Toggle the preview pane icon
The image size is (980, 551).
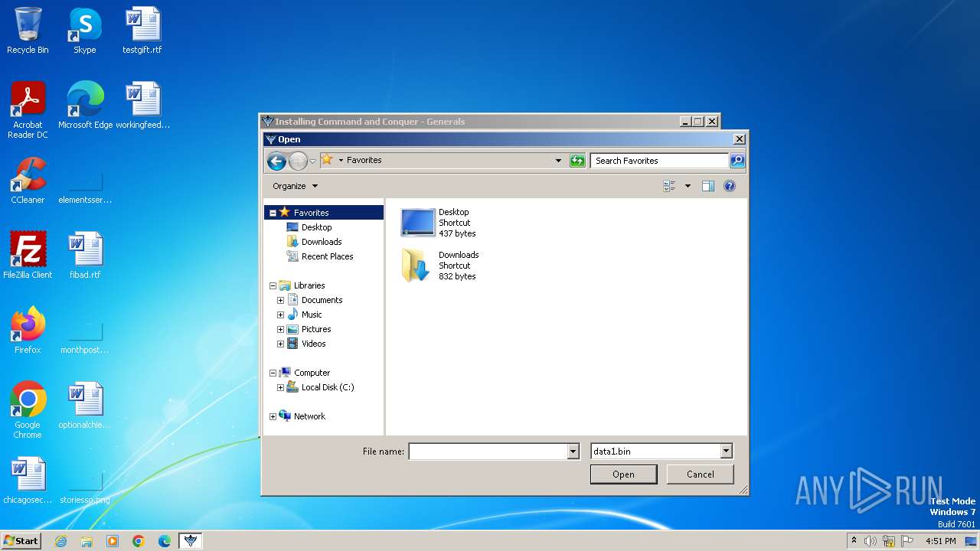tap(708, 186)
